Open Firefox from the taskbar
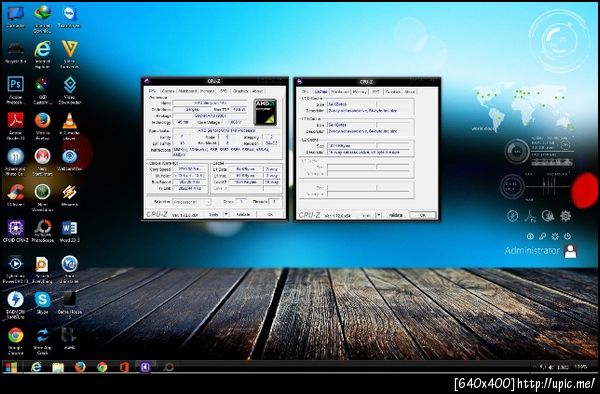This screenshot has width=600, height=394. tap(80, 367)
